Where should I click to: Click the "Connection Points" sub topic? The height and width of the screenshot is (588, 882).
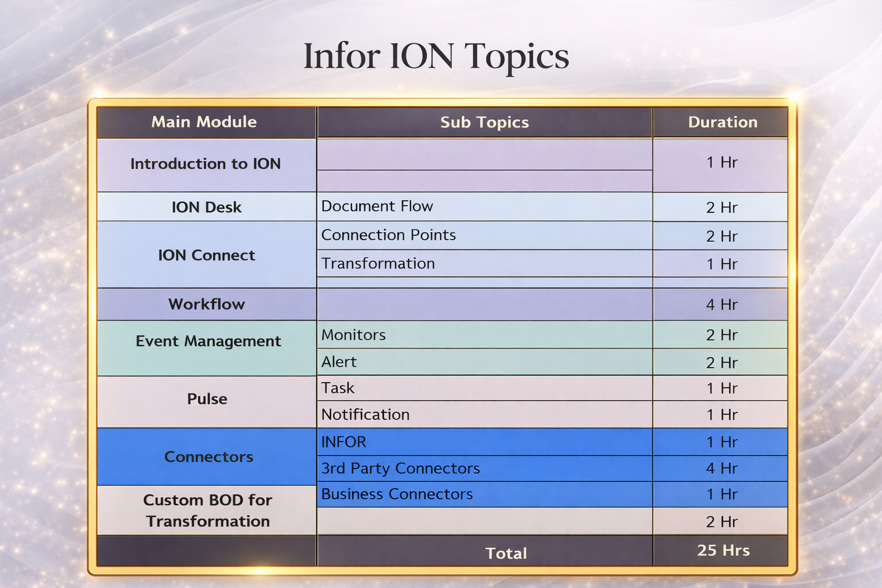(389, 235)
